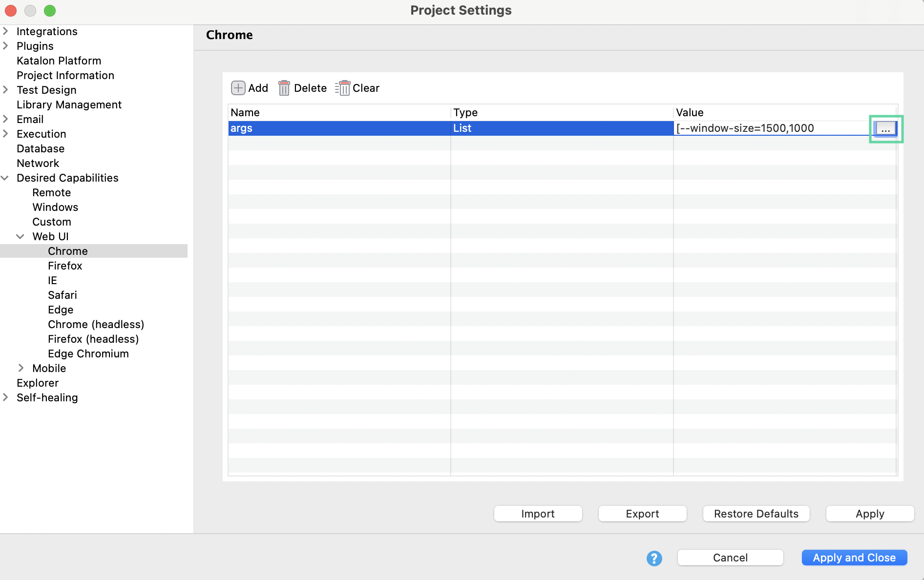
Task: Expand the Mobile capabilities node
Action: point(21,368)
